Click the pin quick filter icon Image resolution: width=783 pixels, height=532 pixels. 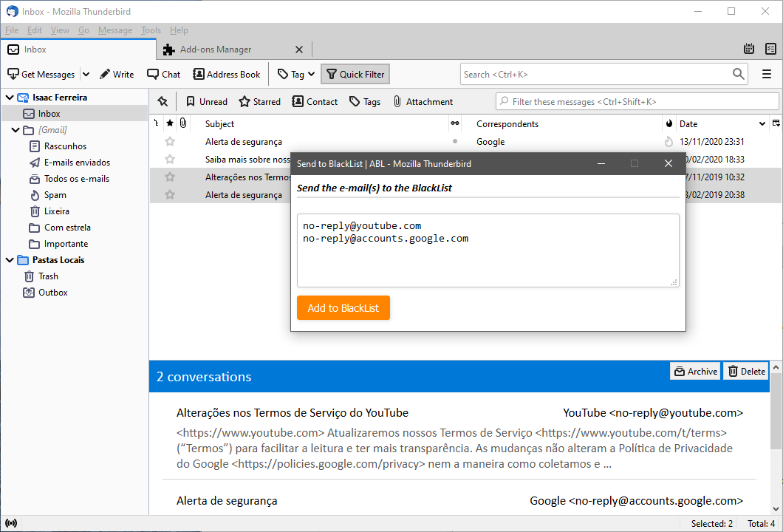tap(163, 102)
